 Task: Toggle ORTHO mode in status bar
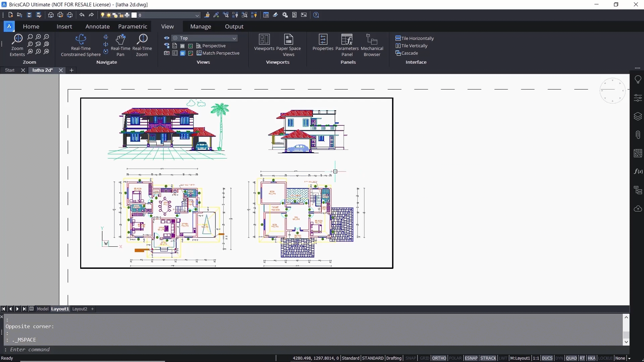pyautogui.click(x=439, y=358)
